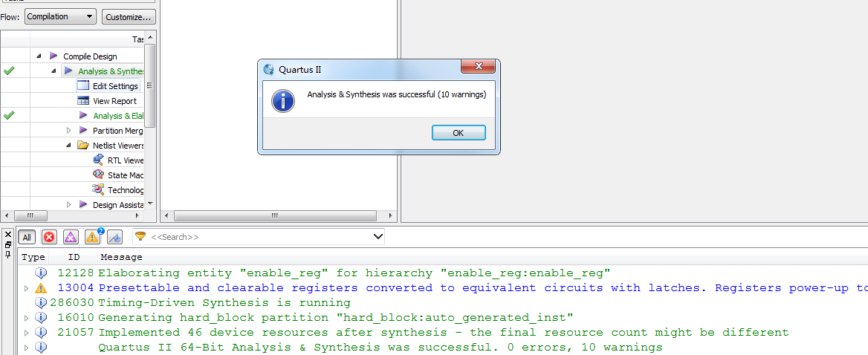Click the search filter funnel icon
This screenshot has width=868, height=355.
(x=141, y=237)
